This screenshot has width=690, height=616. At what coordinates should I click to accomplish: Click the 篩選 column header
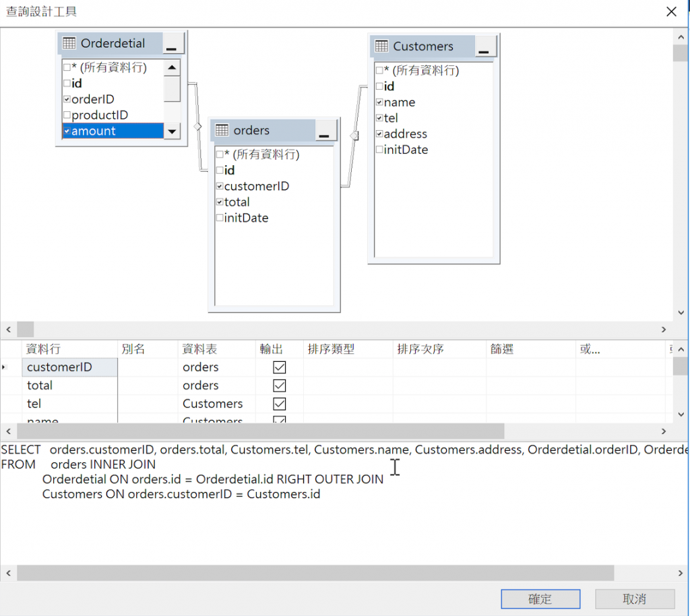pyautogui.click(x=531, y=349)
